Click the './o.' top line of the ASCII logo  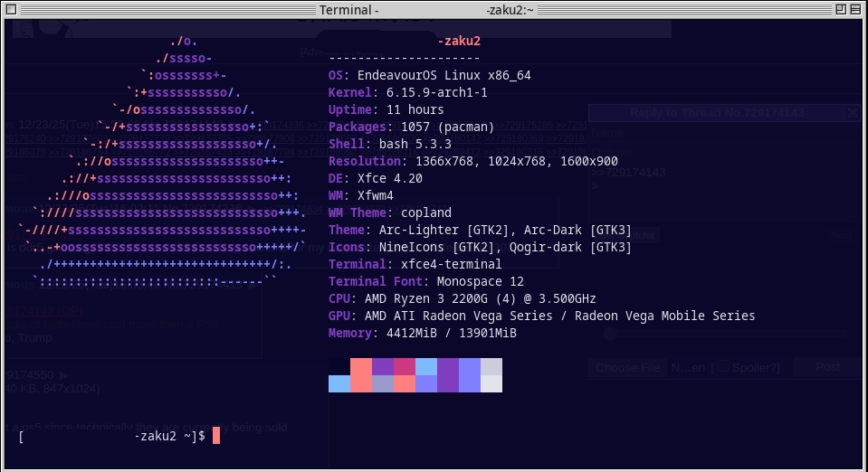click(x=184, y=41)
